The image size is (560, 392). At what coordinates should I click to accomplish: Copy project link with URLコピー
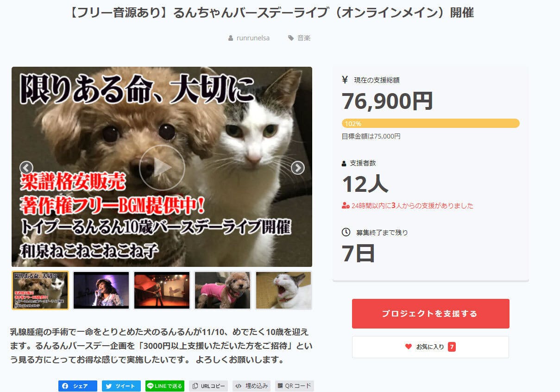pyautogui.click(x=208, y=386)
